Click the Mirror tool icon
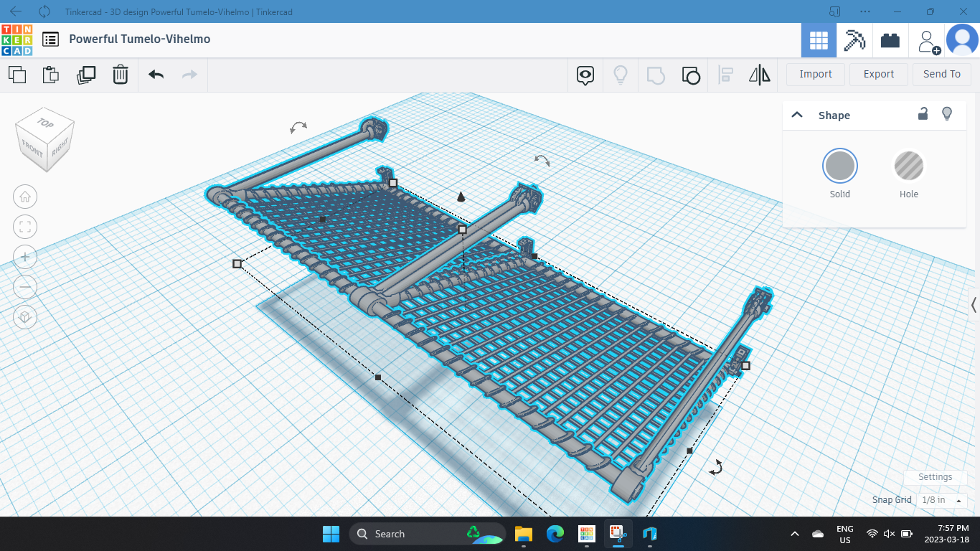The width and height of the screenshot is (980, 551). [x=760, y=75]
